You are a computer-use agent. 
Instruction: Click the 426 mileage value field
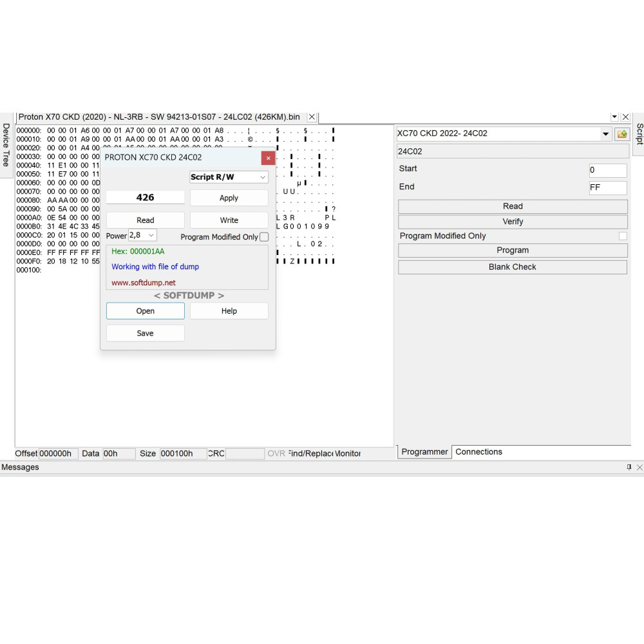tap(146, 198)
